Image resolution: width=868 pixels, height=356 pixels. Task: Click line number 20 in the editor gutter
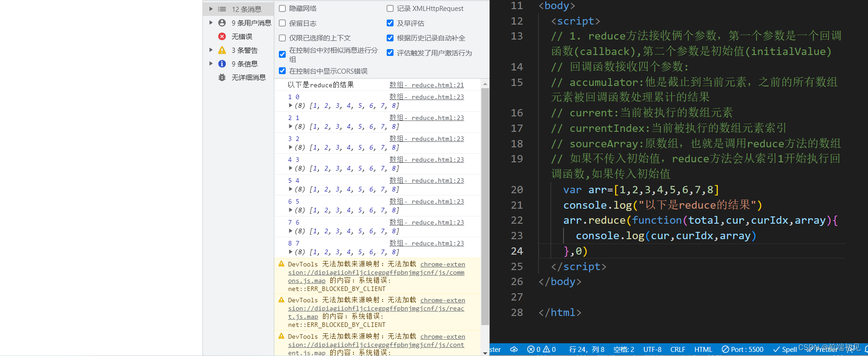pyautogui.click(x=517, y=190)
